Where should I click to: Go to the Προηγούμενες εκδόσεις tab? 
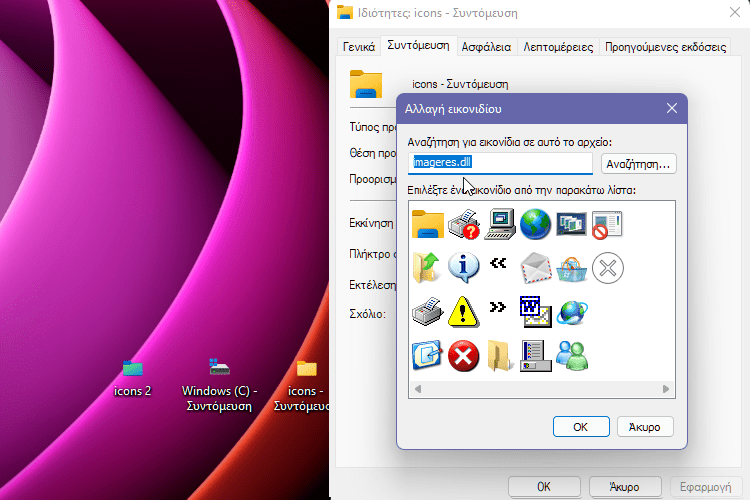pyautogui.click(x=665, y=47)
